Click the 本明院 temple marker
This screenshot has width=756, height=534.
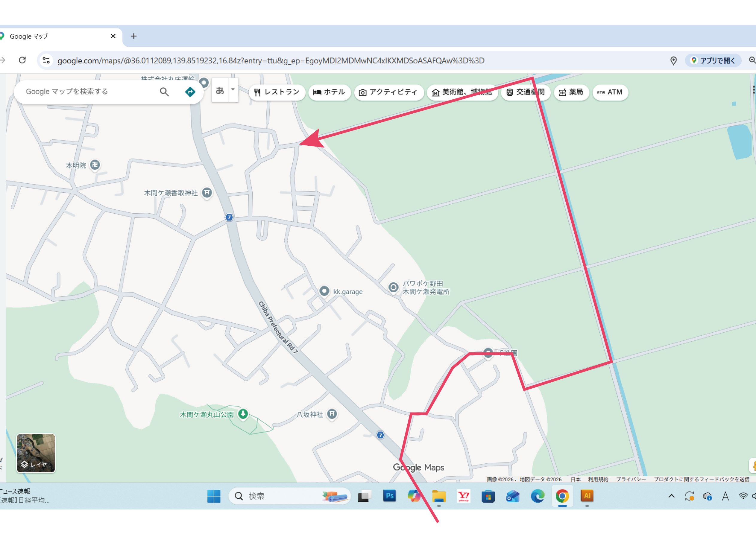coord(95,164)
